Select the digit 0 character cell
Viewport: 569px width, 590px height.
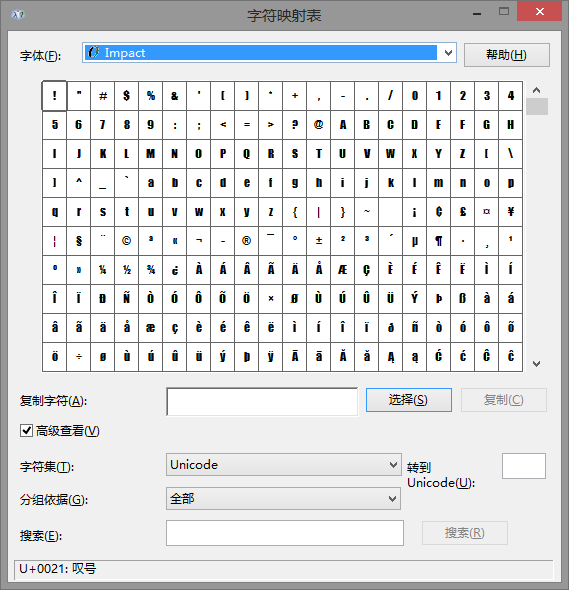click(x=415, y=96)
